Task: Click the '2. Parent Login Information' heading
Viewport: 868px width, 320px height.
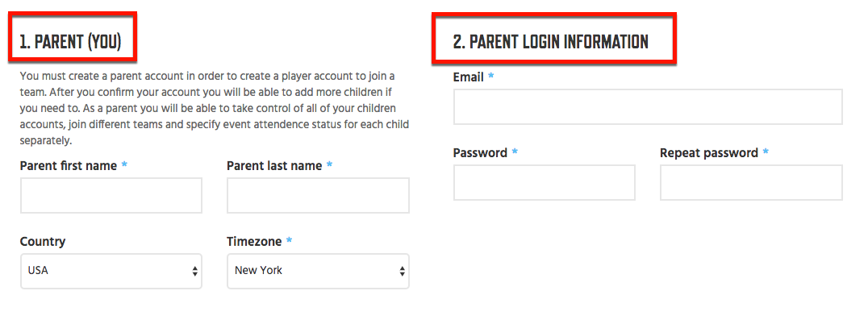Action: (x=551, y=42)
